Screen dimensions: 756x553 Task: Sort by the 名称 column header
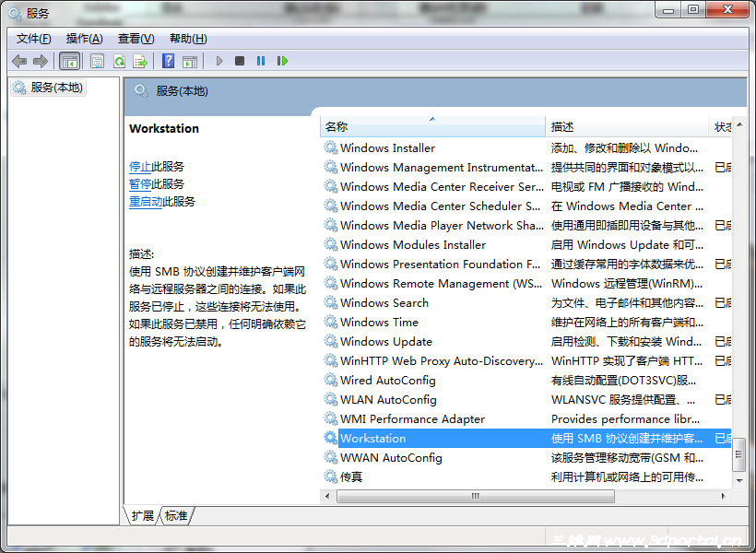[x=432, y=127]
